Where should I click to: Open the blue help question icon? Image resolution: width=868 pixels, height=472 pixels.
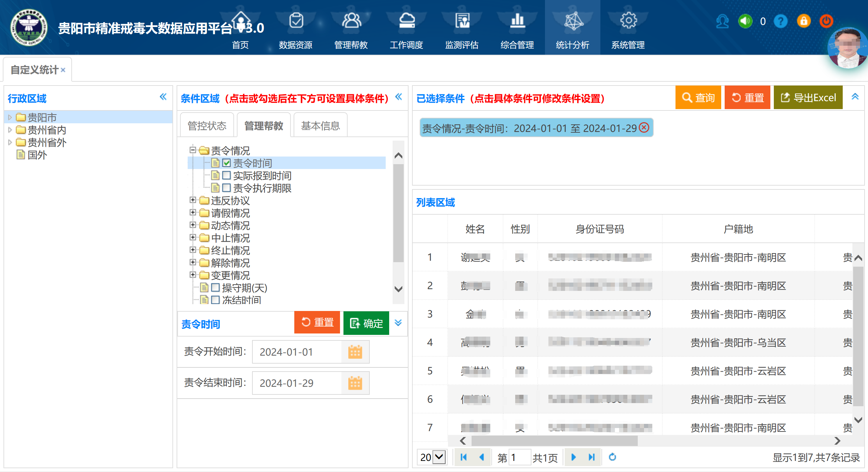[x=781, y=21]
